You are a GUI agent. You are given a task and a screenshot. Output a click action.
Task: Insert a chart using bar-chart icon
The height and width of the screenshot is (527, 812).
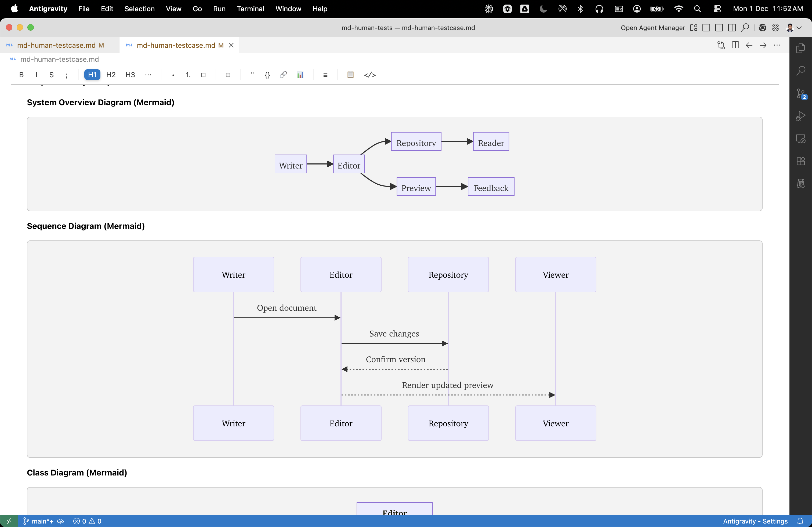(x=300, y=75)
